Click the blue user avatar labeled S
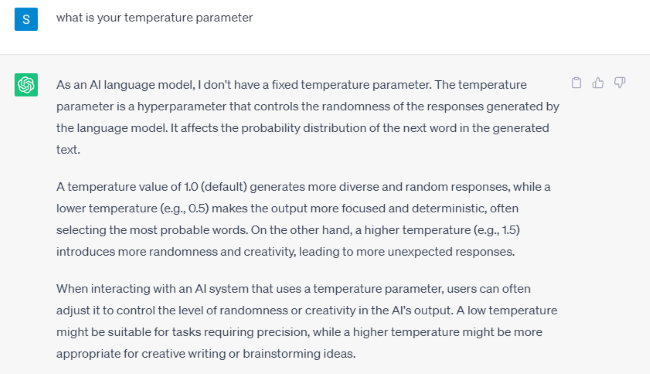Screen dimensions: 650x374 pyautogui.click(x=26, y=19)
